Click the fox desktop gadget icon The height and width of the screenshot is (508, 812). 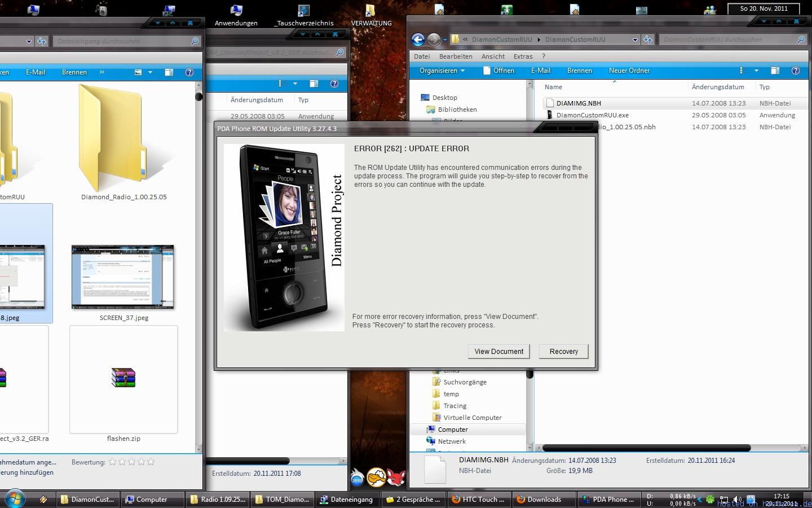(x=396, y=478)
